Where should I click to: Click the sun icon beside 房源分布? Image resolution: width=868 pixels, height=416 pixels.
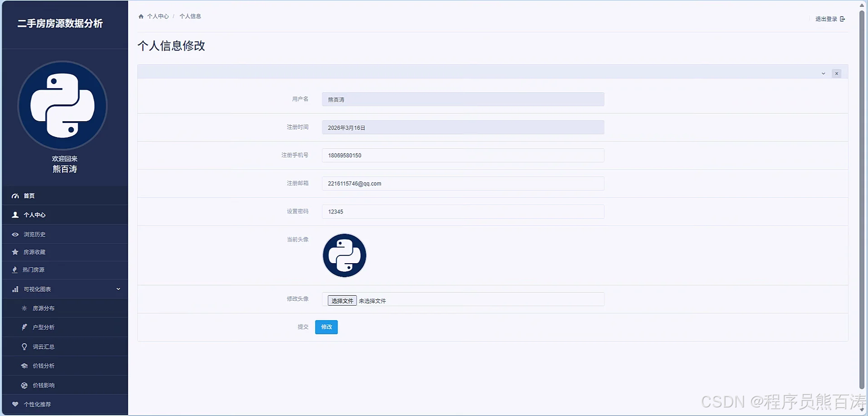point(24,308)
